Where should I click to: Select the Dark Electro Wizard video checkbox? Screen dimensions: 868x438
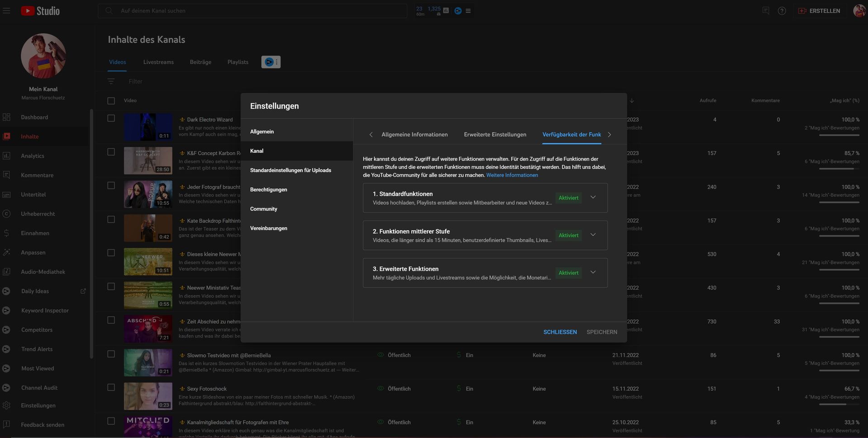click(x=111, y=118)
